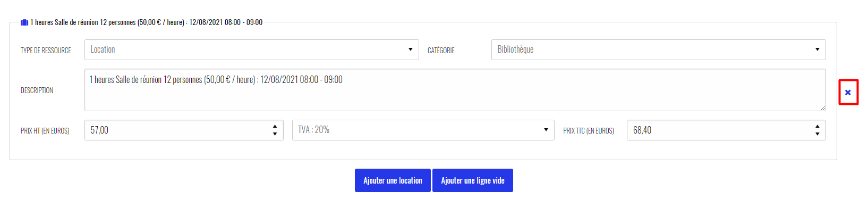Click the CATÉGORIE label

[441, 51]
